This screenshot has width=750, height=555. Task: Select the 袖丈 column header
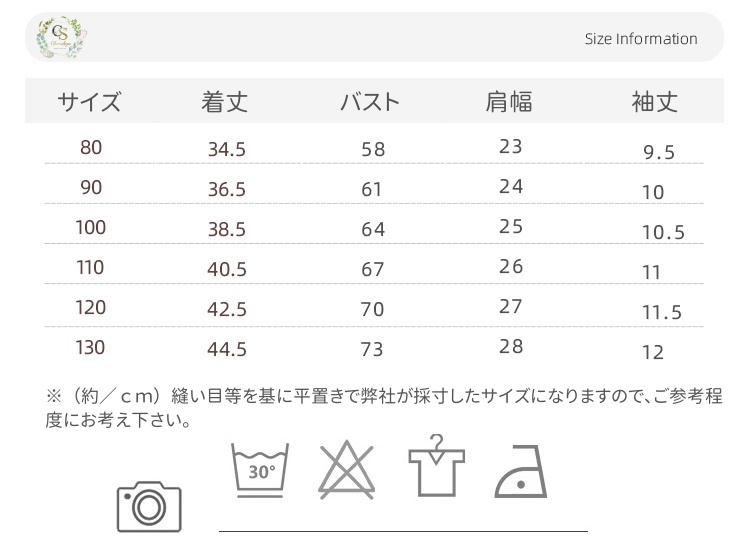(x=655, y=102)
